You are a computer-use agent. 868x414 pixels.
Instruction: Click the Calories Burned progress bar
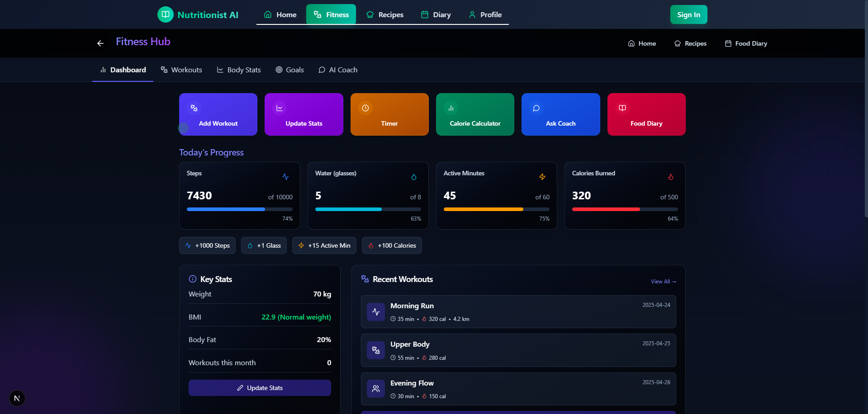tap(625, 209)
